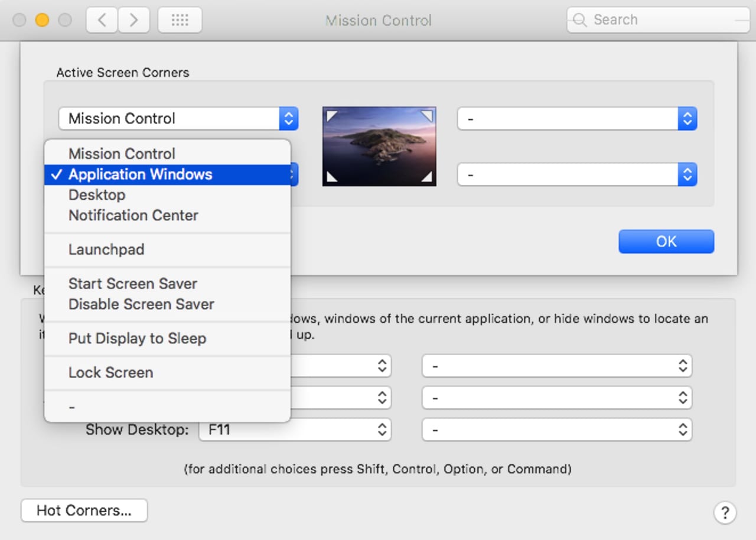Pick Notification Center from the list
The width and height of the screenshot is (756, 540).
[133, 216]
